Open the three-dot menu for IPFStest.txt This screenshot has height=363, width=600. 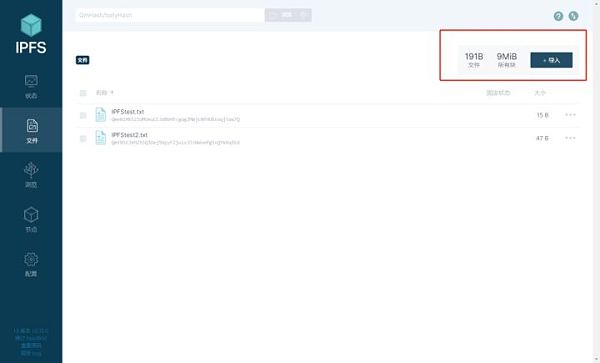point(570,115)
